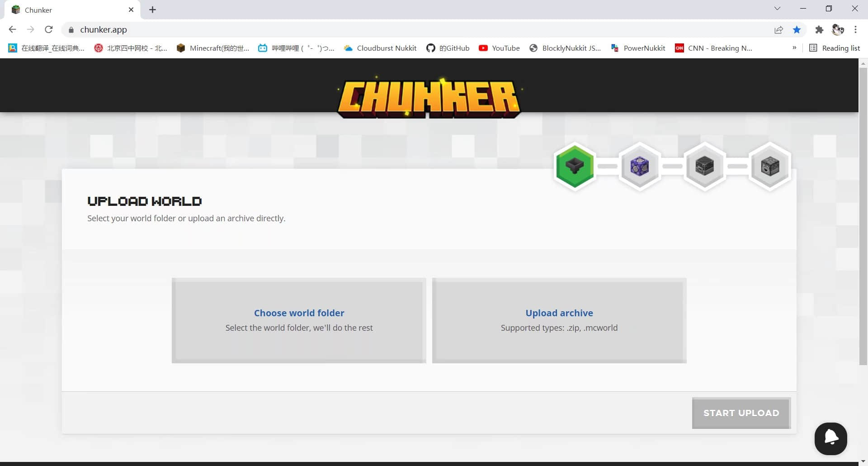This screenshot has width=868, height=466.
Task: Click the Upload World heading text
Action: click(x=145, y=201)
